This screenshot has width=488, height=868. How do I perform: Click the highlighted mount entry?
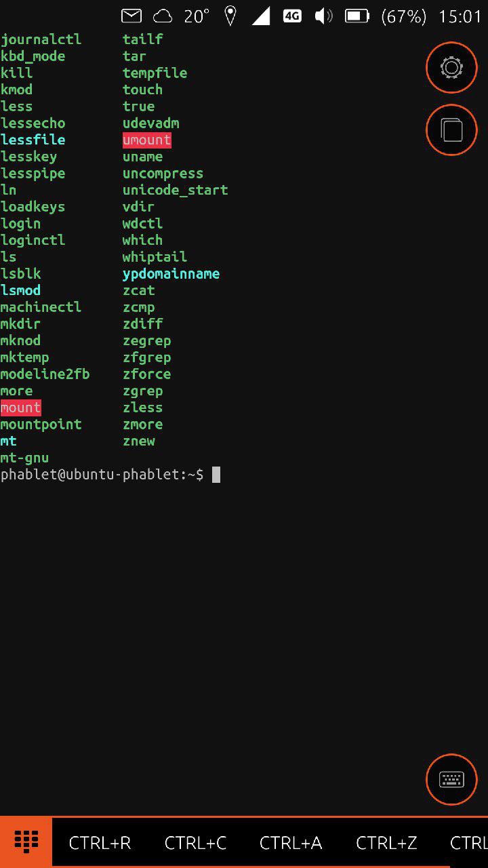pos(20,408)
